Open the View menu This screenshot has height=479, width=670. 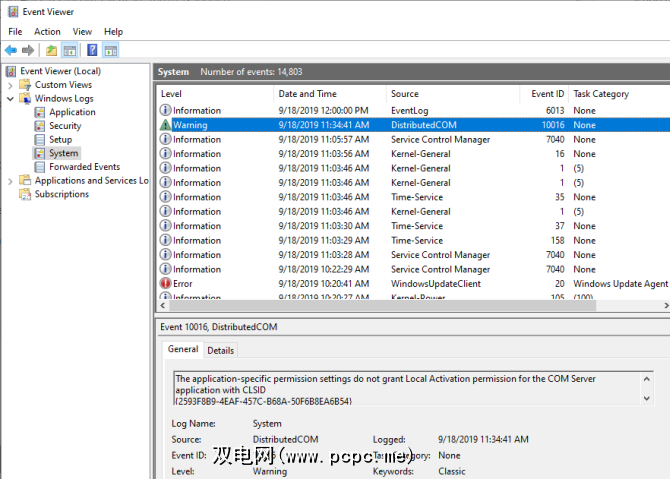pos(83,32)
